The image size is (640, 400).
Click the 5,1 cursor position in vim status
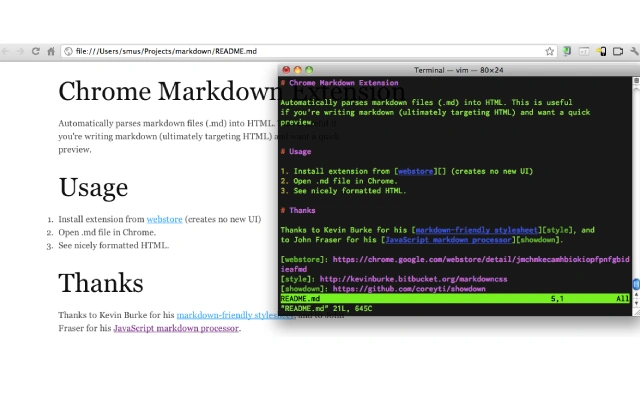[x=557, y=298]
